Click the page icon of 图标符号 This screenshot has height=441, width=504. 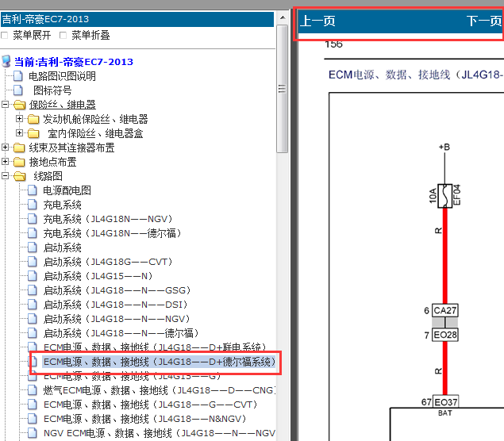pyautogui.click(x=18, y=90)
